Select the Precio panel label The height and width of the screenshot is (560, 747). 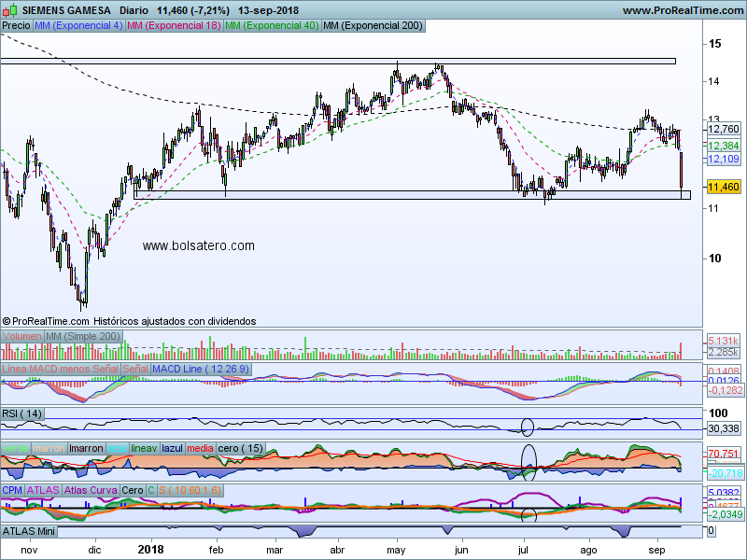pos(17,25)
